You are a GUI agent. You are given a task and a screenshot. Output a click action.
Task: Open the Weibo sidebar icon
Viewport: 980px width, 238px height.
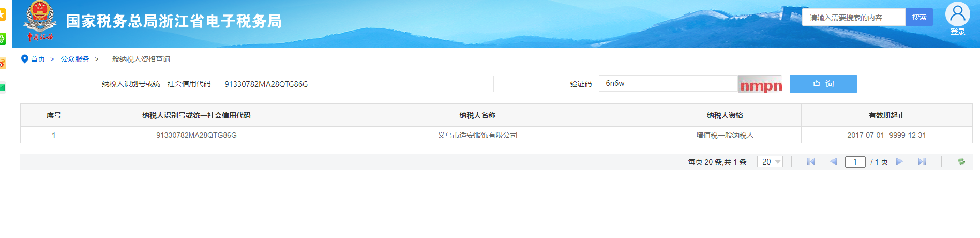(x=3, y=63)
